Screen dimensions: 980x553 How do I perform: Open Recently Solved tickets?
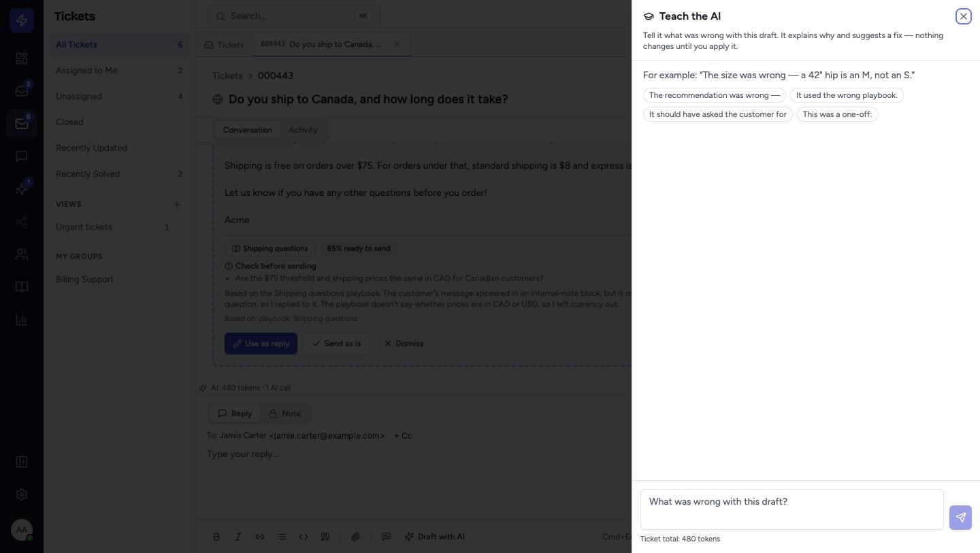(119, 174)
